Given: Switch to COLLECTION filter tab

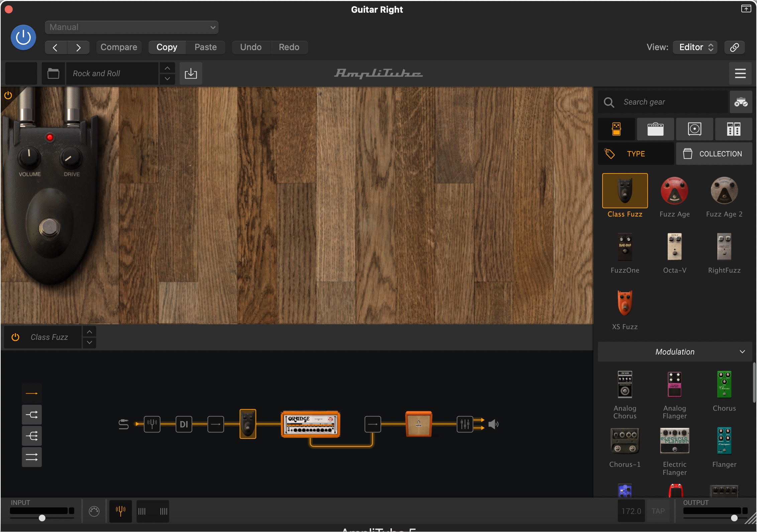Looking at the screenshot, I should pos(714,154).
